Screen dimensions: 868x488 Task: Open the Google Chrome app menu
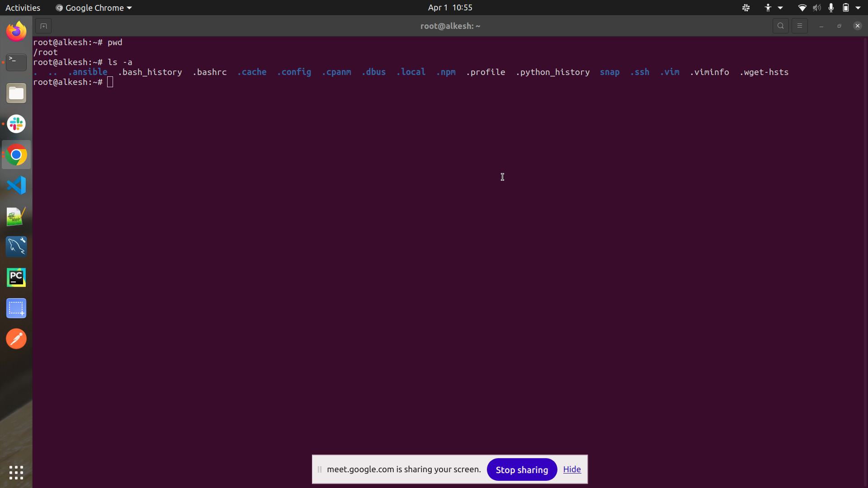94,8
